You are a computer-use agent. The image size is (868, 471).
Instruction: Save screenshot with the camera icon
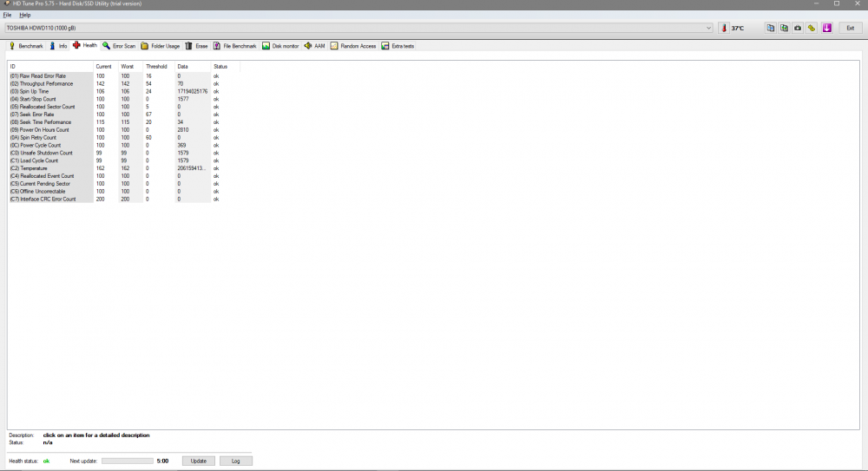[798, 28]
